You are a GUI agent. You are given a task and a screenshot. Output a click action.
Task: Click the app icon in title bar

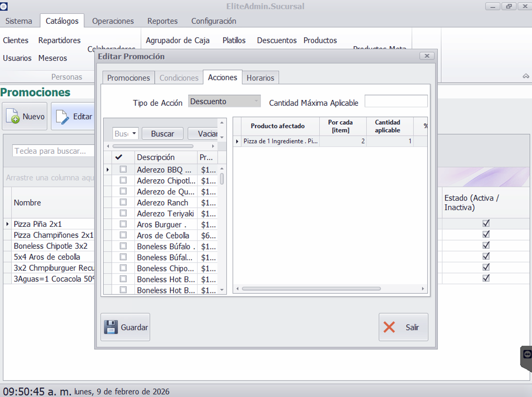(4, 6)
